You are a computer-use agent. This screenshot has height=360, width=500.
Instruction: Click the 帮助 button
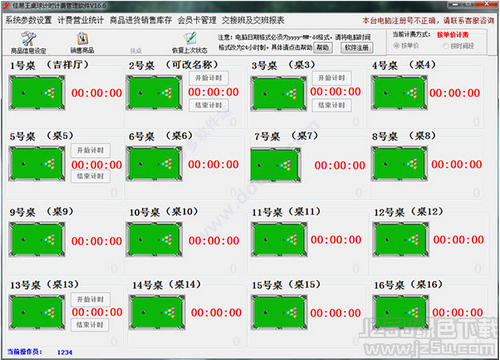[323, 48]
